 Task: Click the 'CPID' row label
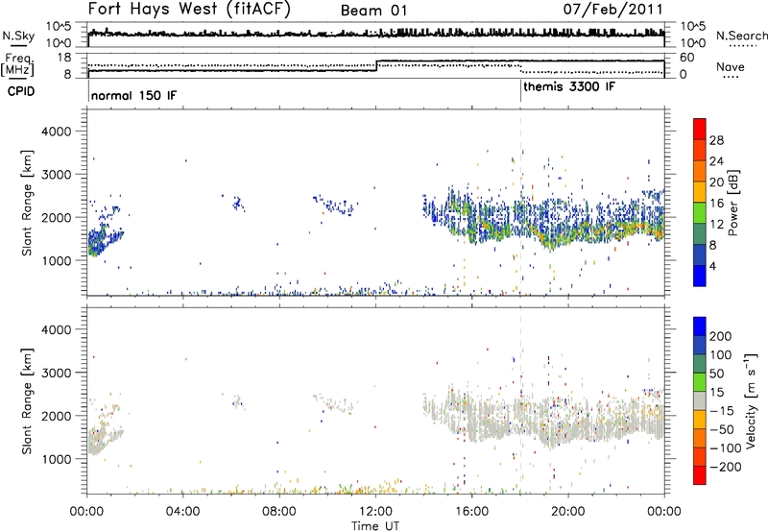21,91
